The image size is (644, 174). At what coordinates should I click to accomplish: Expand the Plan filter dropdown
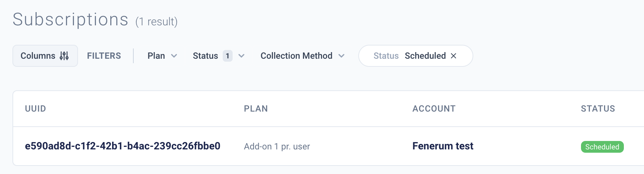click(x=162, y=56)
